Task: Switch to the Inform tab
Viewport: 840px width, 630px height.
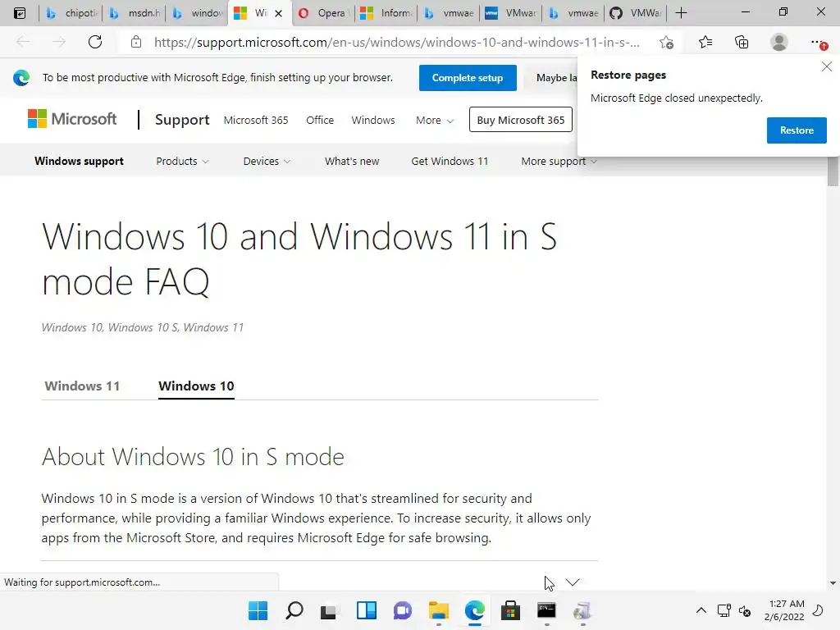Action: click(386, 13)
